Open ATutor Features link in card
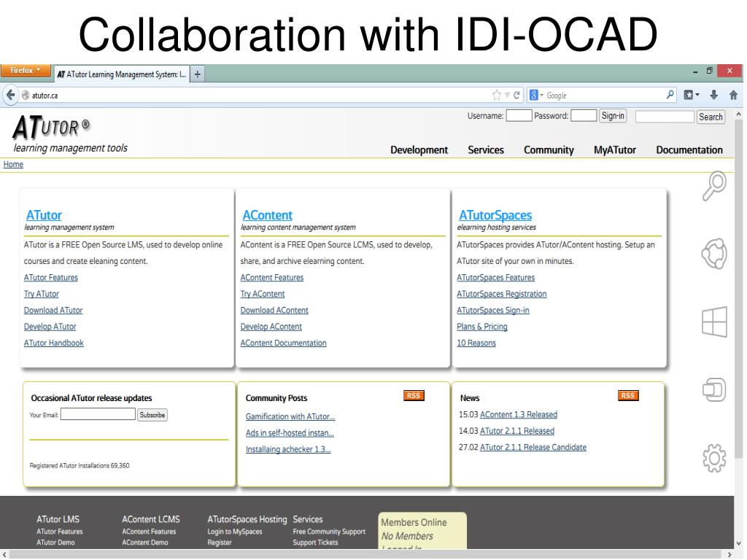This screenshot has height=560, width=747. point(51,278)
